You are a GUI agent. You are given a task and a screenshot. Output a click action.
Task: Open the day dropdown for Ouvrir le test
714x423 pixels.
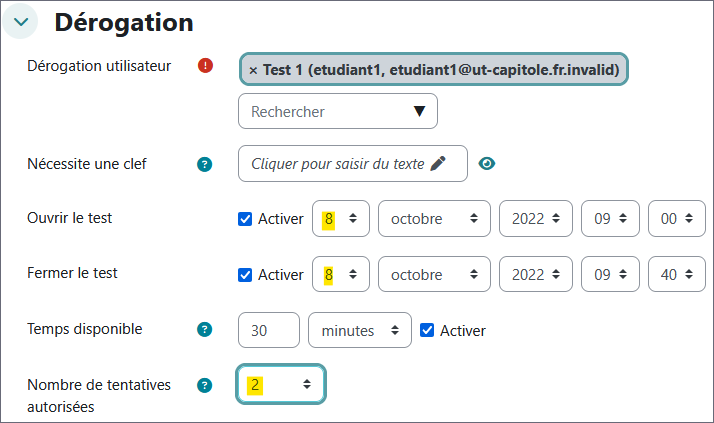coord(341,219)
